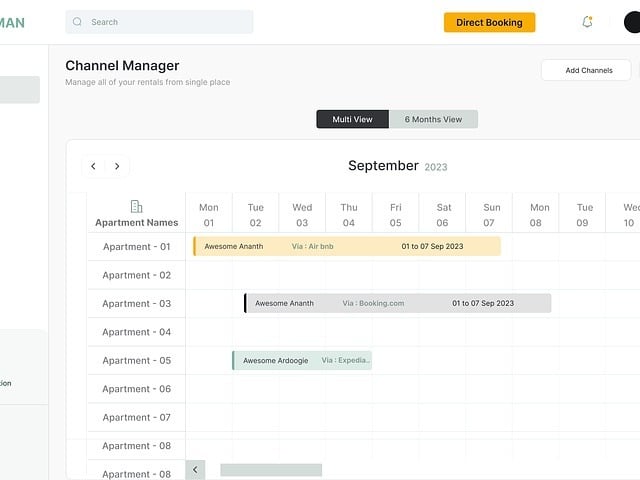Select row Apartment - 01

pyautogui.click(x=136, y=247)
